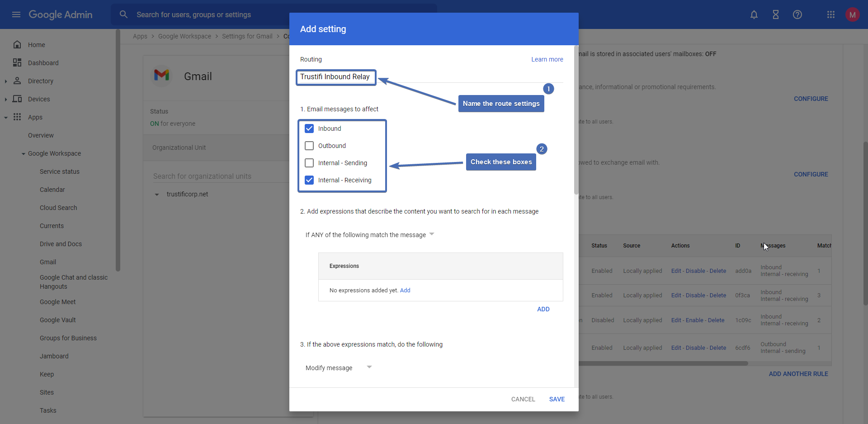The image size is (868, 424).
Task: Open the Learn more link
Action: pos(547,59)
